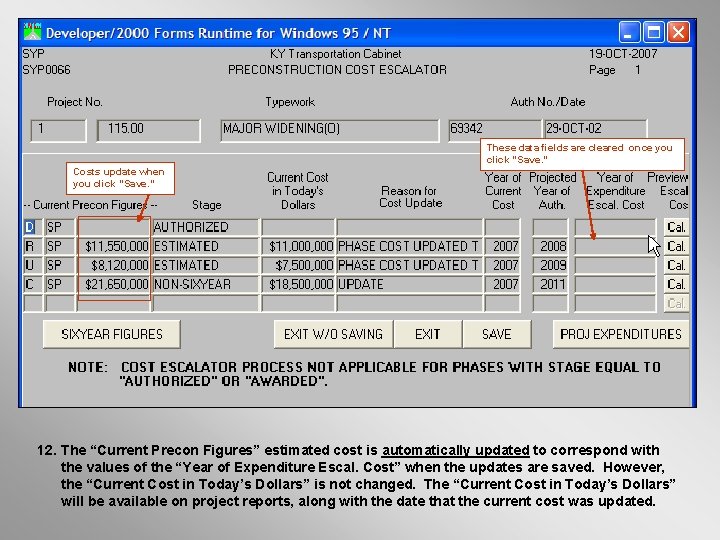Select the highlighted D phase cell
This screenshot has width=720, height=540.
point(33,227)
